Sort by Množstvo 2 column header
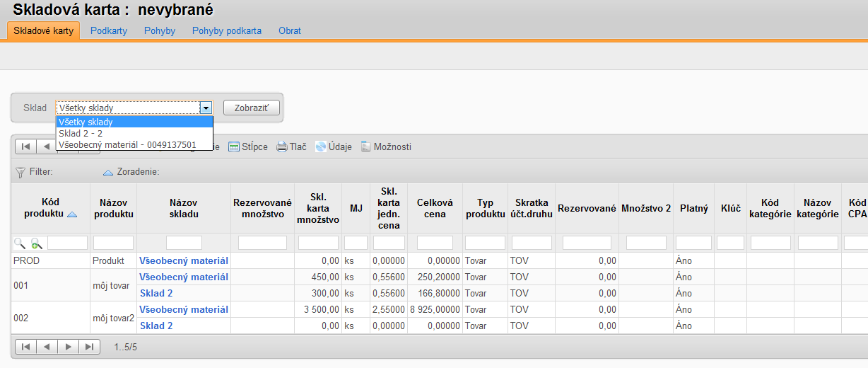 coord(646,209)
